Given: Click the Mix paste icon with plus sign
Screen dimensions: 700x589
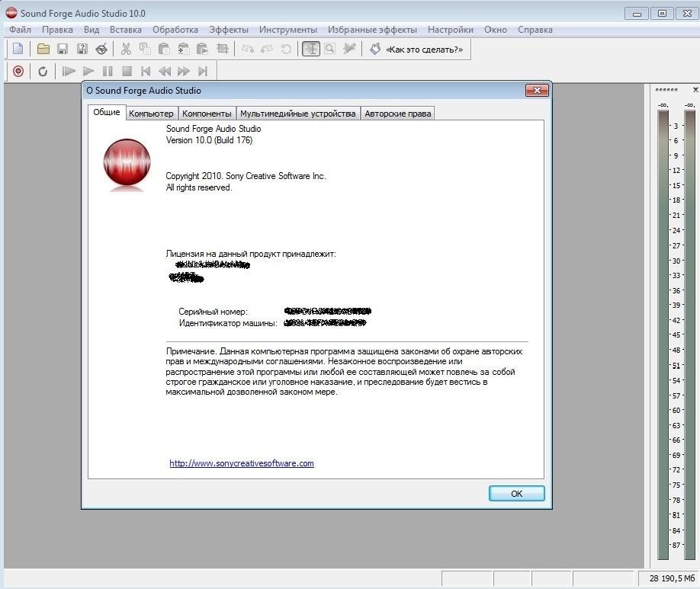Looking at the screenshot, I should 184,49.
